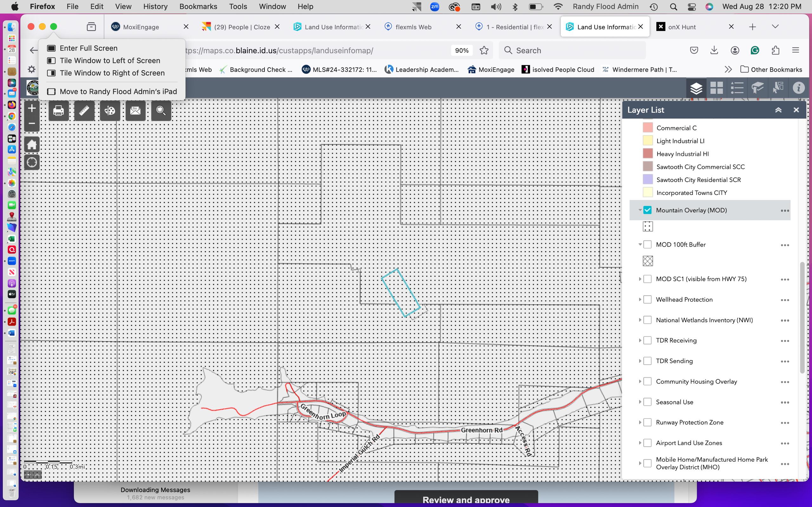
Task: Collapse the MOD 100ft Buffer legend
Action: [x=640, y=244]
